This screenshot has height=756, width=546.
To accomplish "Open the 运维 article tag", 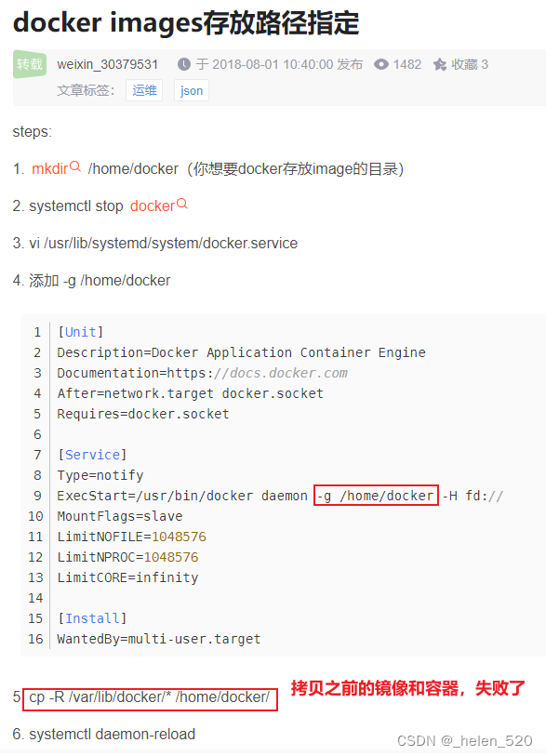I will pos(144,90).
